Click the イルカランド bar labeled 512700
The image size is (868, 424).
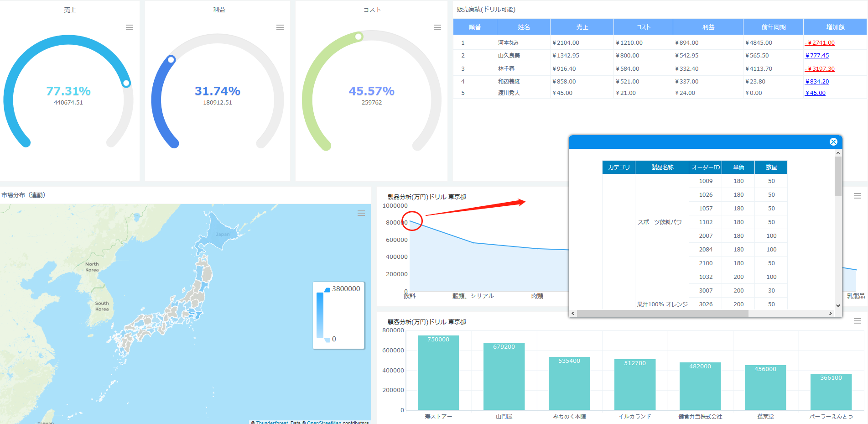635,384
